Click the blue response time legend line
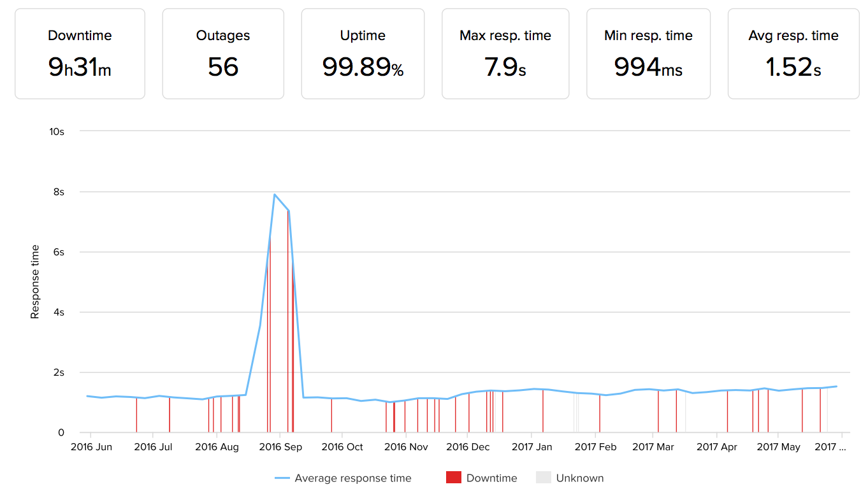This screenshot has height=489, width=868. [x=282, y=478]
